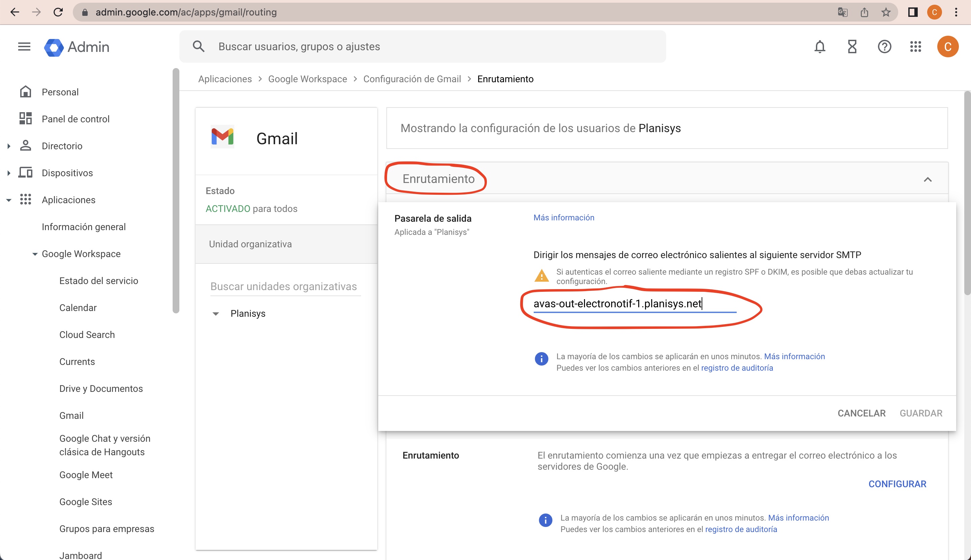Click Más información next to Pasarela de salida
Screen dimensions: 971x560
[563, 218]
